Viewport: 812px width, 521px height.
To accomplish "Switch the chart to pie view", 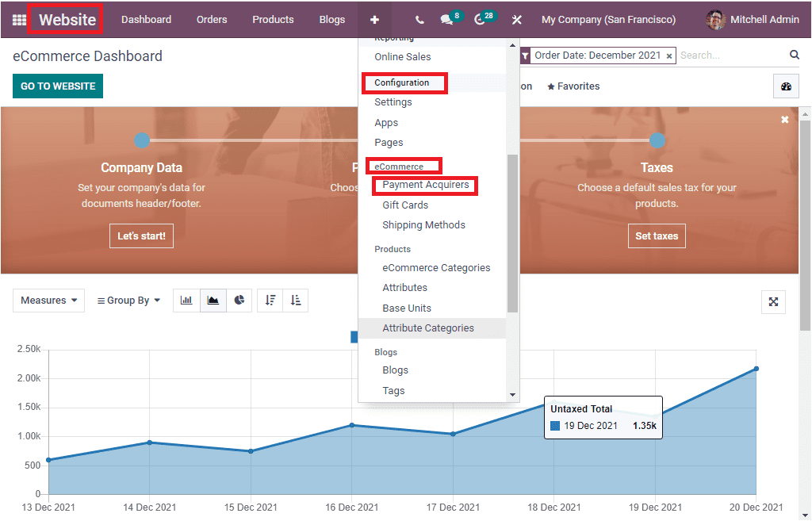I will tap(239, 301).
